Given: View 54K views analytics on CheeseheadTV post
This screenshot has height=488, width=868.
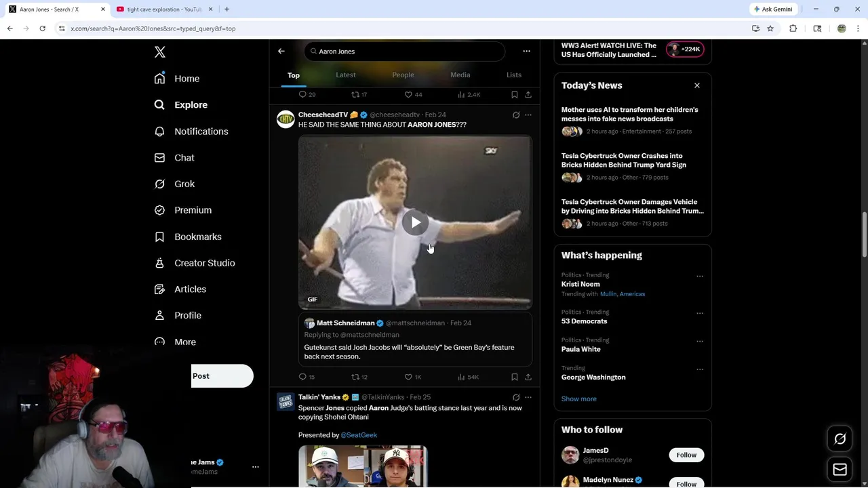Looking at the screenshot, I should coord(468,377).
